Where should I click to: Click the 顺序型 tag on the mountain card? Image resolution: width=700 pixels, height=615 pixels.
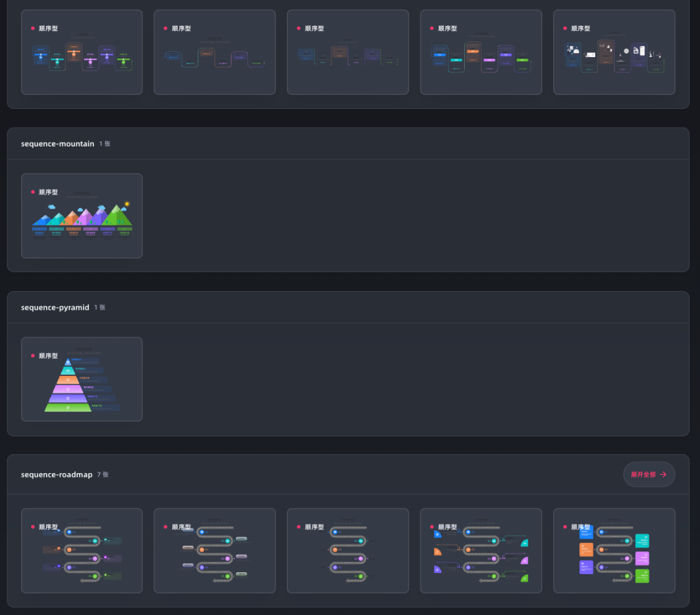(x=48, y=192)
